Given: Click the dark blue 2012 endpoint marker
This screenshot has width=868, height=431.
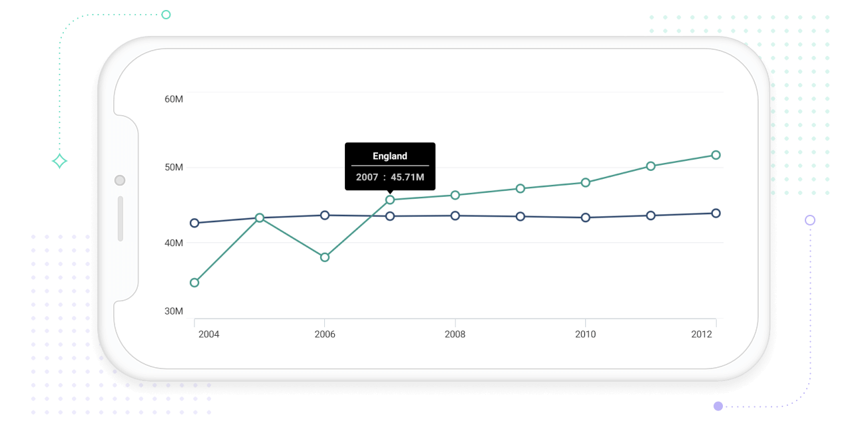Looking at the screenshot, I should [717, 214].
